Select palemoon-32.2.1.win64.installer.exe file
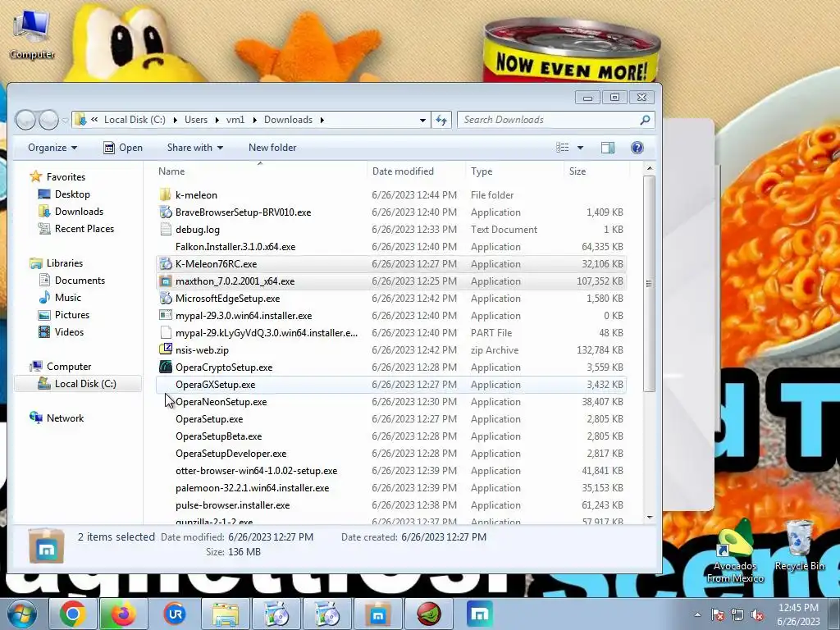840x630 pixels. (252, 488)
